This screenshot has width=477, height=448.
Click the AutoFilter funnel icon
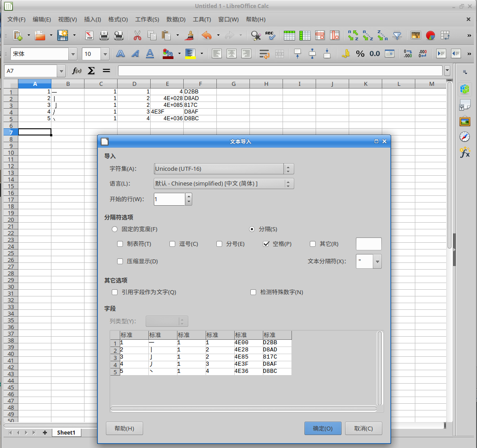point(397,36)
